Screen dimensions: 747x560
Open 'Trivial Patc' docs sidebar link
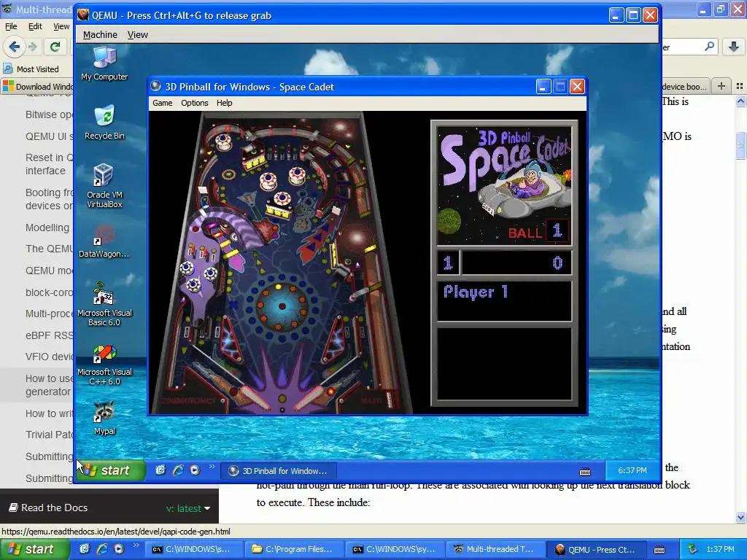50,435
